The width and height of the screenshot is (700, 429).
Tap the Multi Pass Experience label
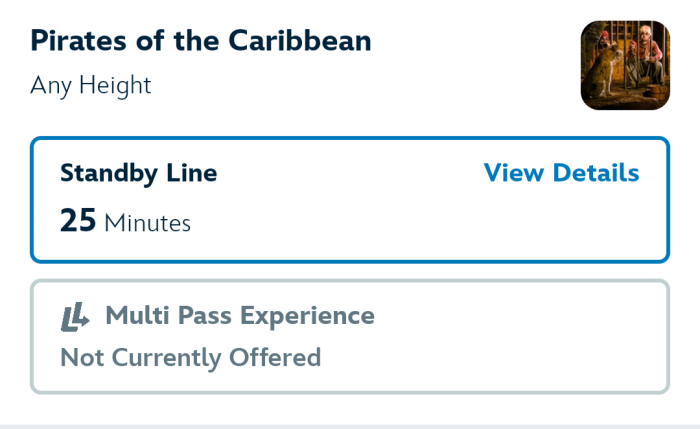point(240,317)
